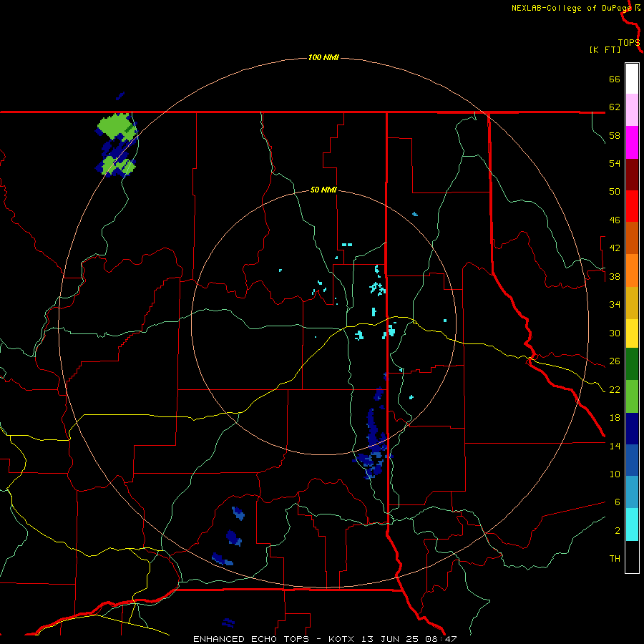Choose the navy blue legend swatch

point(632,429)
